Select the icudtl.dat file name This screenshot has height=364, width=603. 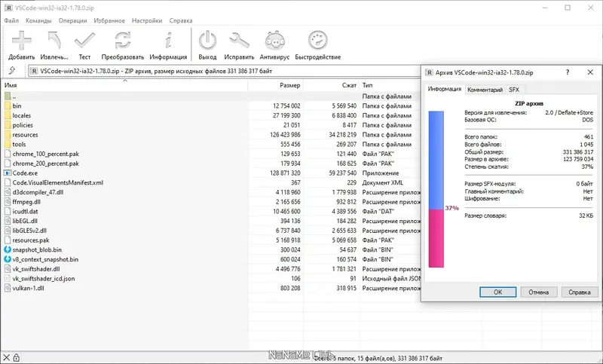click(25, 212)
